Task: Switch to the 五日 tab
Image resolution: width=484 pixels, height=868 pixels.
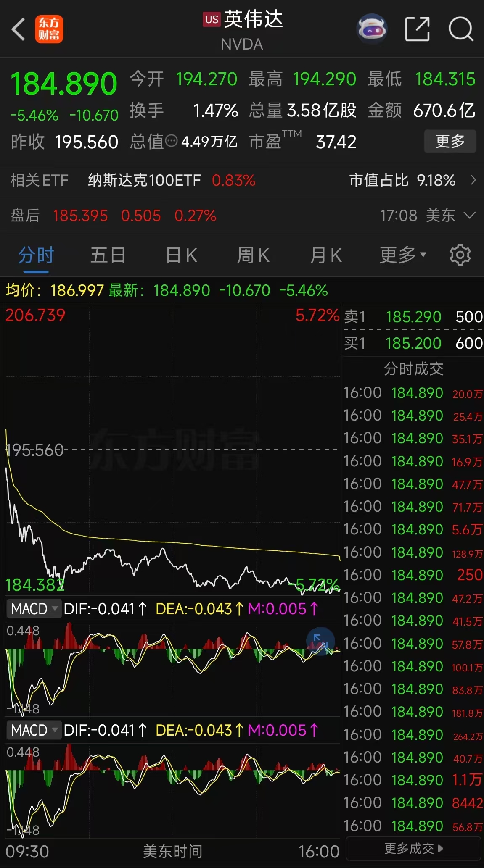Action: tap(108, 255)
